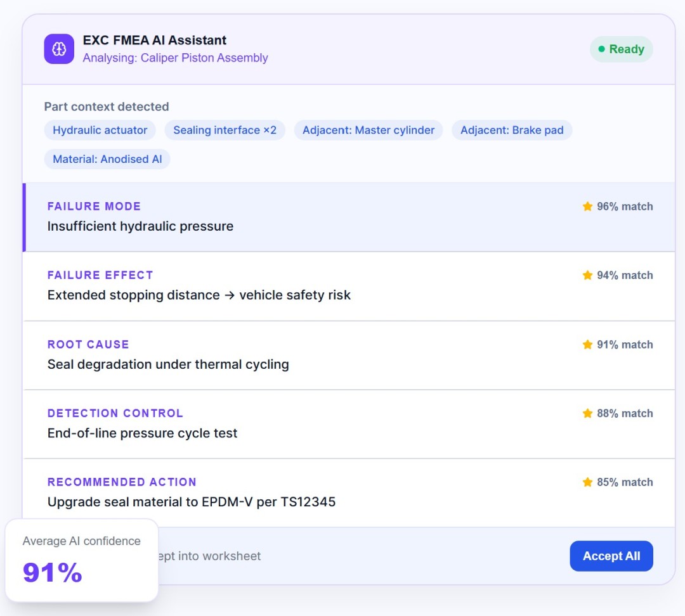The width and height of the screenshot is (685, 616).
Task: Click the Ready status badge
Action: pos(621,49)
